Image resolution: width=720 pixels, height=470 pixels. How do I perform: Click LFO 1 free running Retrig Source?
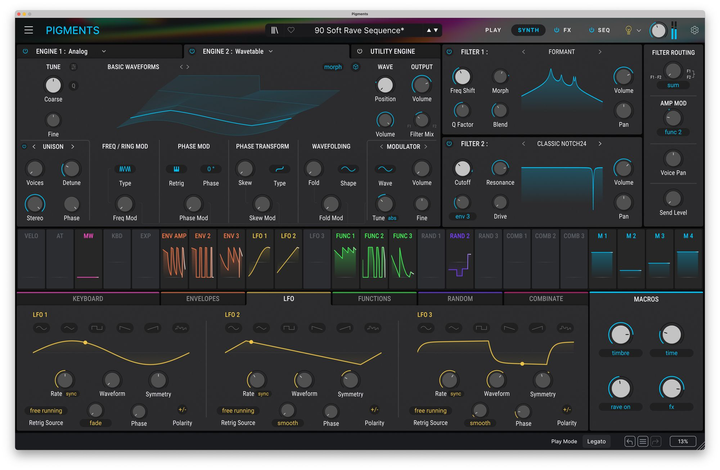(45, 411)
